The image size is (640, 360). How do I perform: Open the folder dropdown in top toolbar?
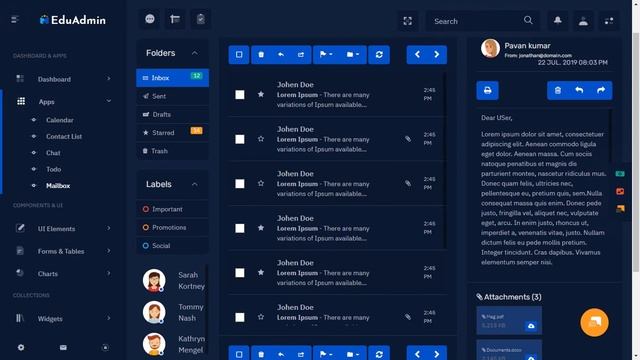tap(353, 55)
